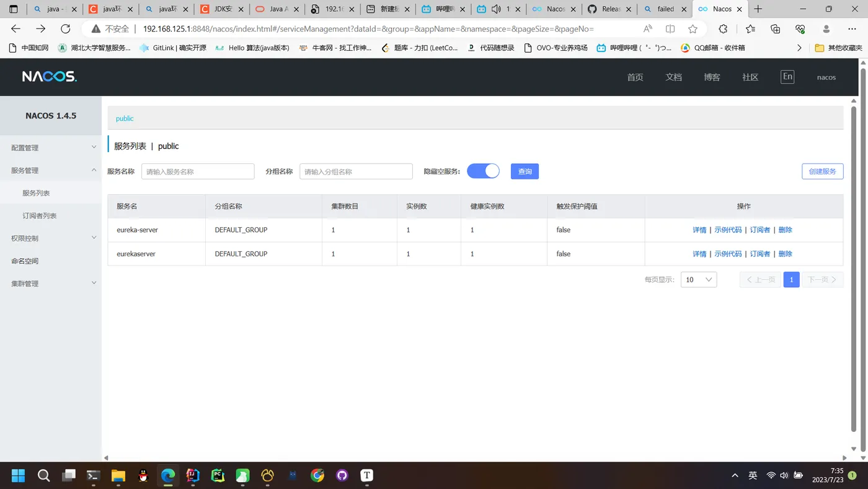Image resolution: width=868 pixels, height=489 pixels.
Task: Open the favorites list icon
Action: [x=750, y=29]
